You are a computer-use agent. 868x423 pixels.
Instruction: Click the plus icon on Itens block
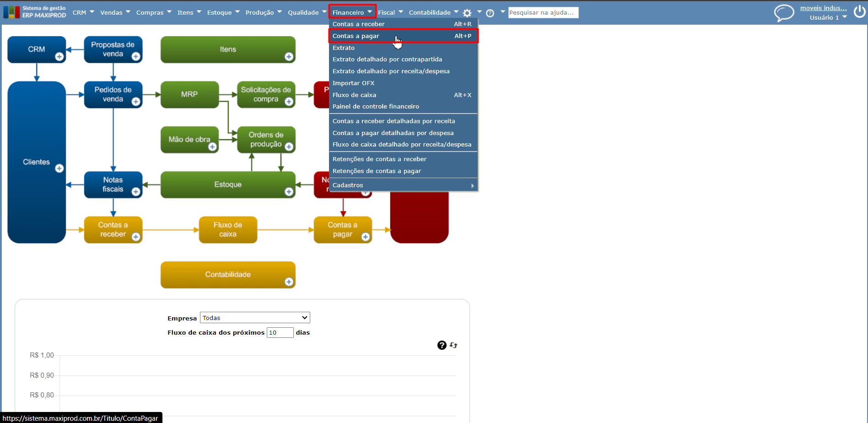[x=289, y=57]
